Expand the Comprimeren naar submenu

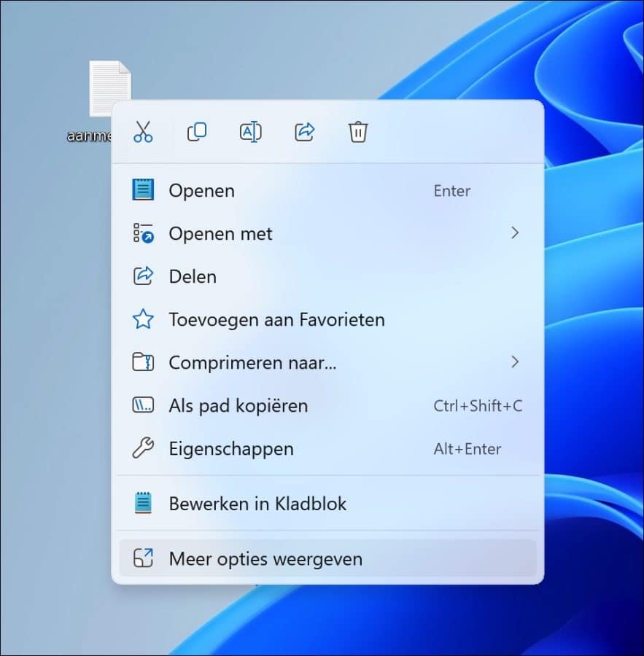516,362
